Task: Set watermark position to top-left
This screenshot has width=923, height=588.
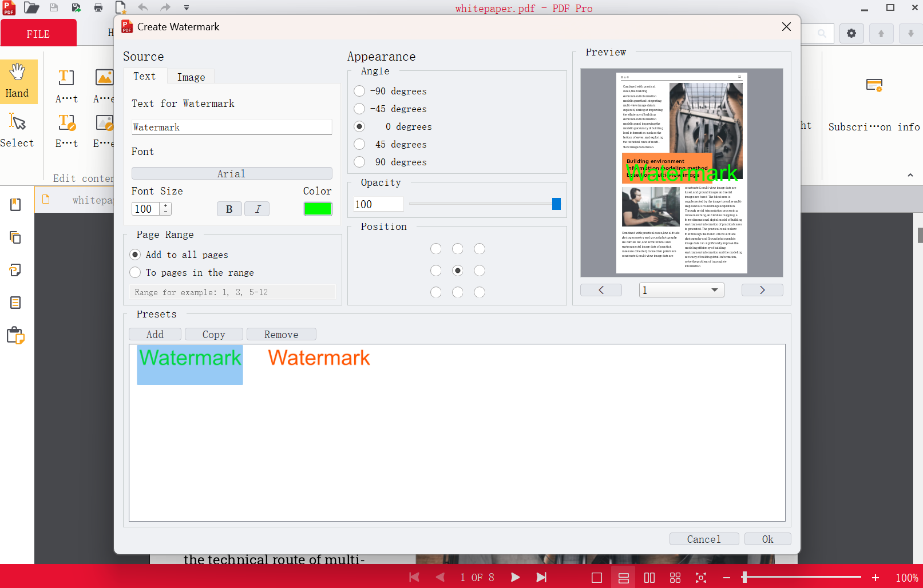Action: (435, 249)
